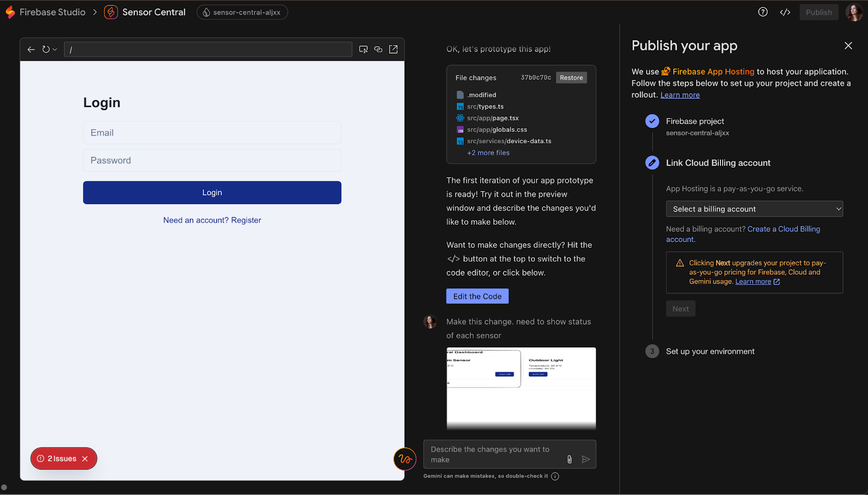Click the Link Cloud Billing edit step icon
868x495 pixels.
coord(652,163)
